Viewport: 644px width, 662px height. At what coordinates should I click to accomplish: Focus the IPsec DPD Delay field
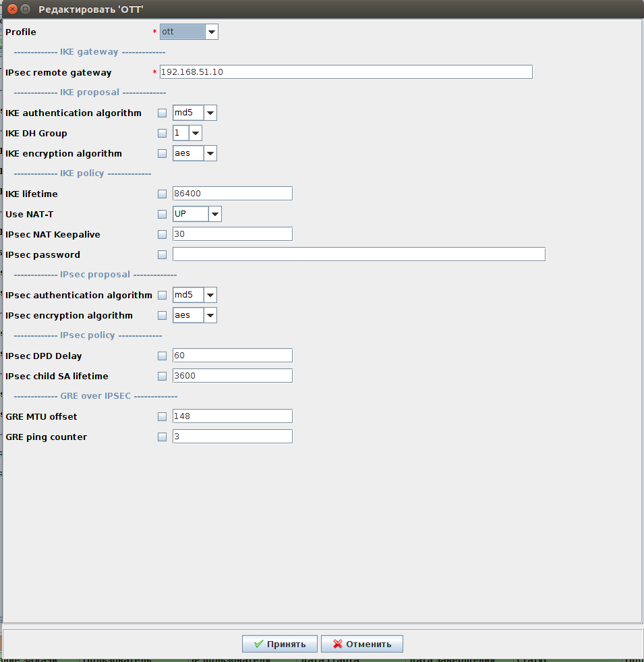[x=232, y=356]
